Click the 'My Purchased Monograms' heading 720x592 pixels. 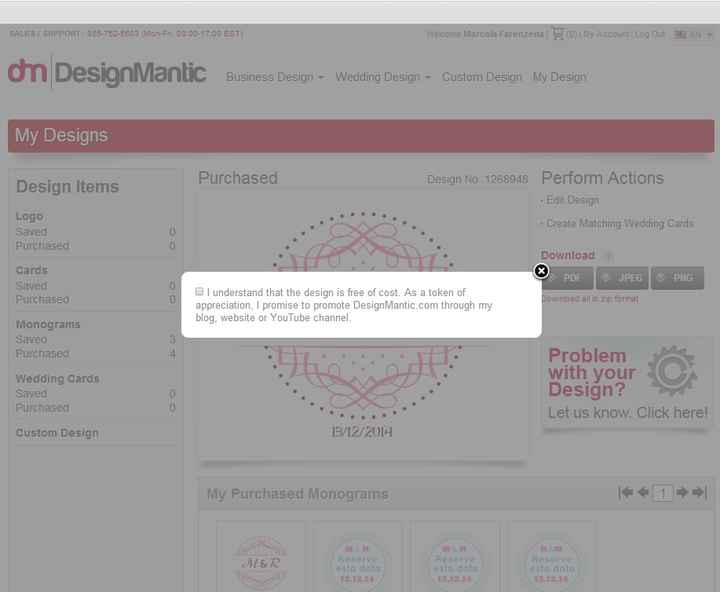(298, 494)
